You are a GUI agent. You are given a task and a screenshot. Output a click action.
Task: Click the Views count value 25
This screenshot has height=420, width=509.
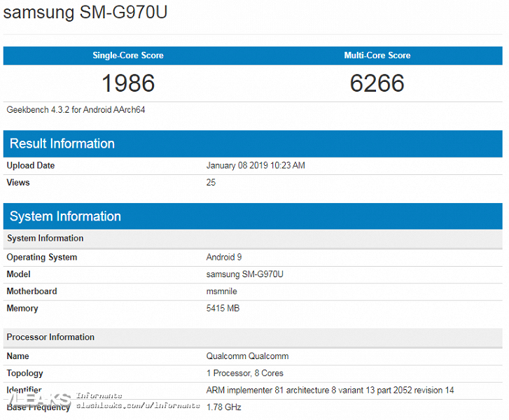(211, 183)
